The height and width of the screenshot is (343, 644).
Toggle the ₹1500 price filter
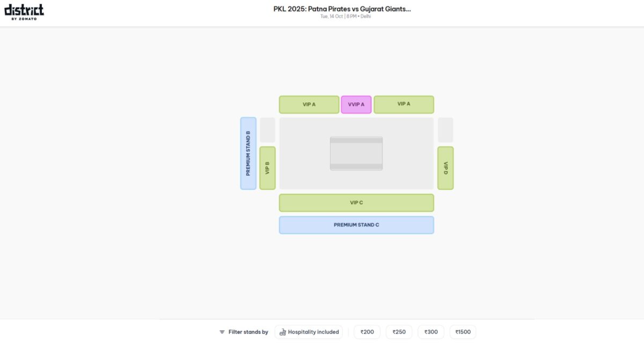[x=463, y=332]
